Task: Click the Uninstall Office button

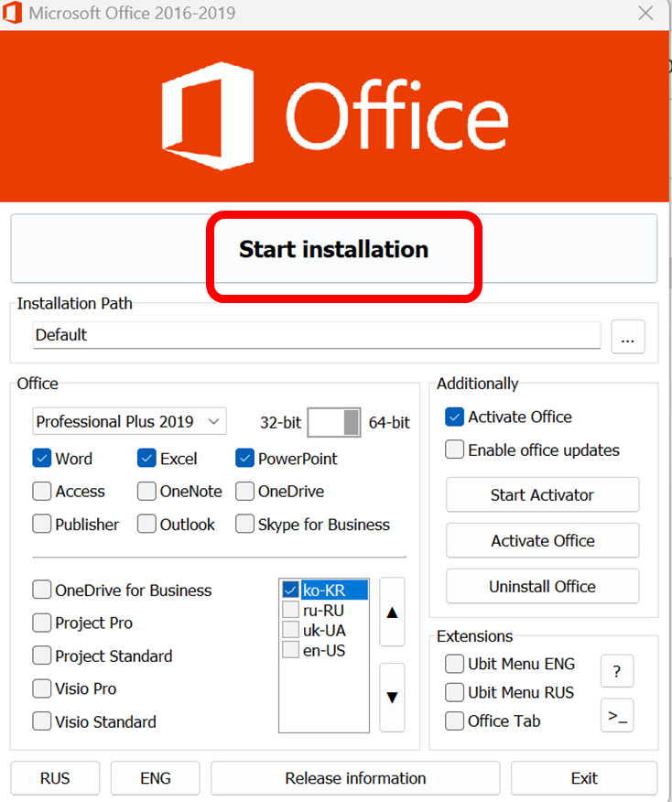Action: (543, 586)
